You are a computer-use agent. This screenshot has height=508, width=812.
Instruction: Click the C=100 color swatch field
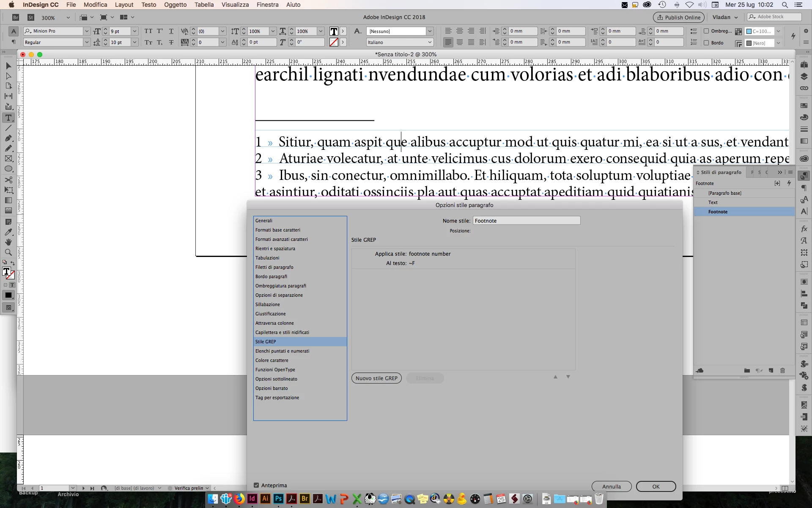tap(760, 31)
